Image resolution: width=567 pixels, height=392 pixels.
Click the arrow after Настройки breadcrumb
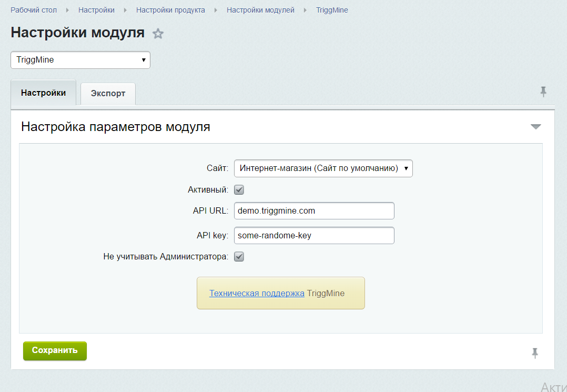(126, 10)
